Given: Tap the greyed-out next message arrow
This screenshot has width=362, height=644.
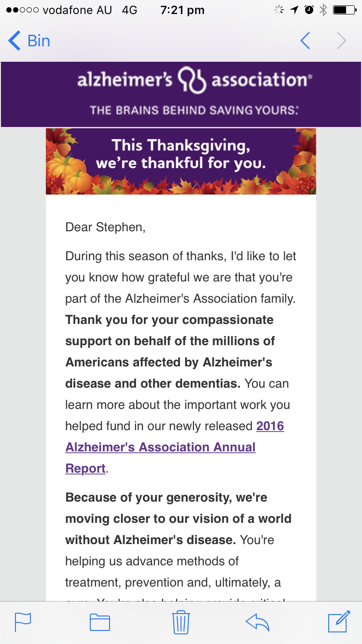Looking at the screenshot, I should click(x=341, y=41).
